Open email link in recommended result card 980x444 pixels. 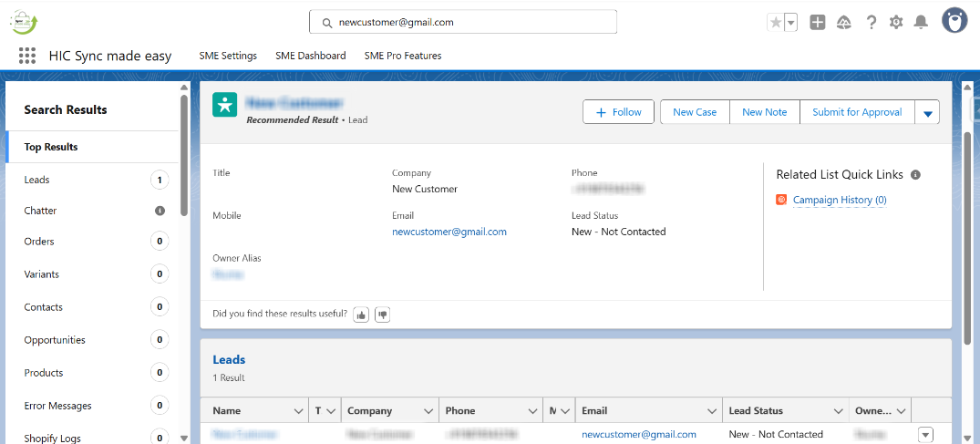pyautogui.click(x=449, y=232)
